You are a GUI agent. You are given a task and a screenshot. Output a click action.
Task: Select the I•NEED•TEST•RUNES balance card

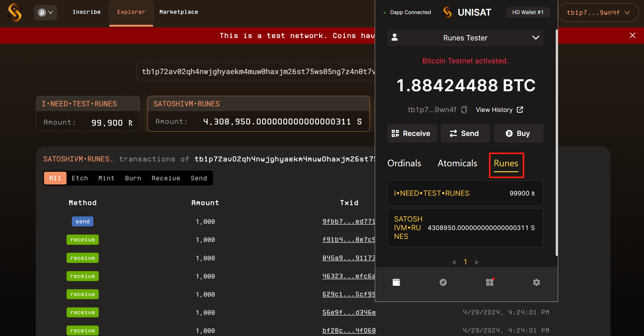(x=88, y=114)
